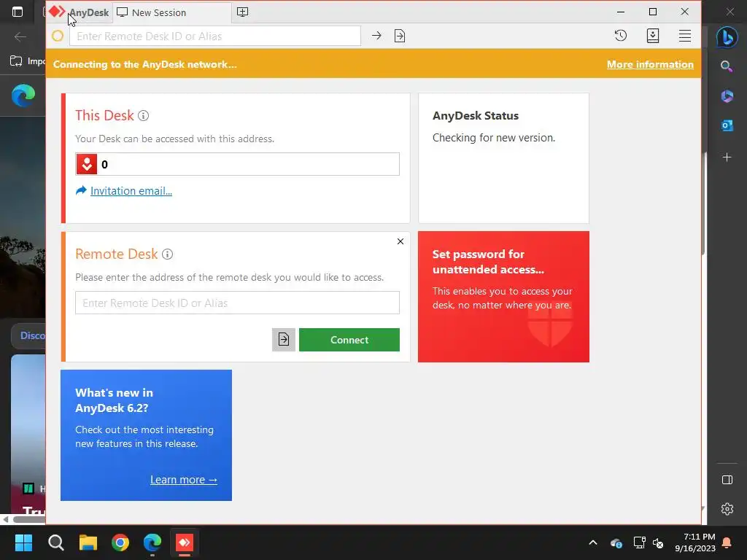The image size is (747, 560).
Task: Click the This Desk info icon
Action: 144,116
